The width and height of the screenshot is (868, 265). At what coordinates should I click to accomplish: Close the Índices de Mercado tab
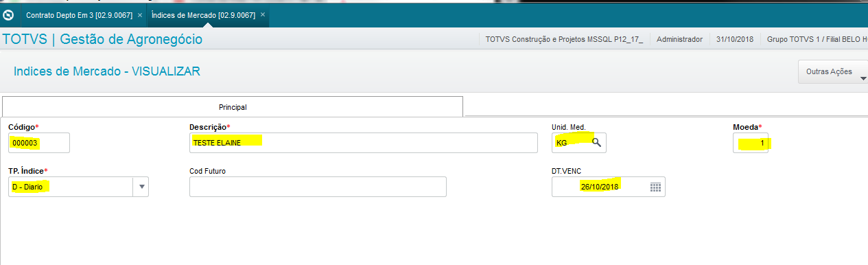263,14
